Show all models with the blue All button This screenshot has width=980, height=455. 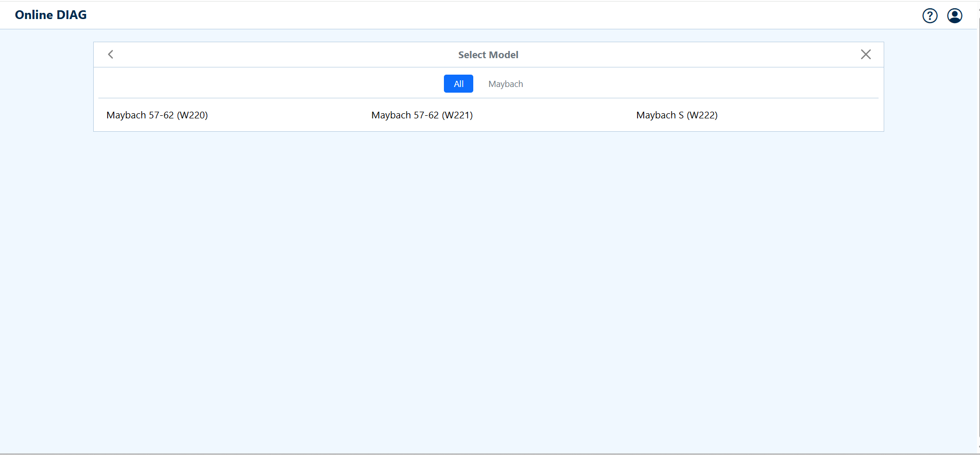[458, 84]
